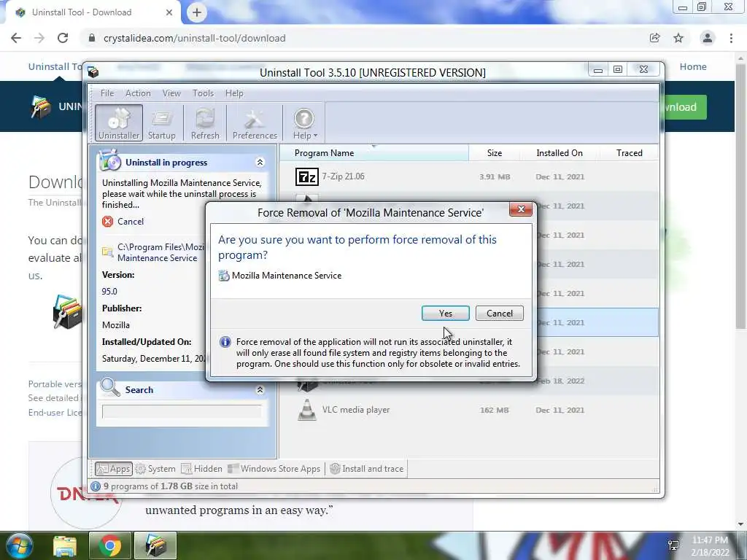Click the Uninstall in progress disc icon
This screenshot has width=747, height=560.
(x=110, y=160)
